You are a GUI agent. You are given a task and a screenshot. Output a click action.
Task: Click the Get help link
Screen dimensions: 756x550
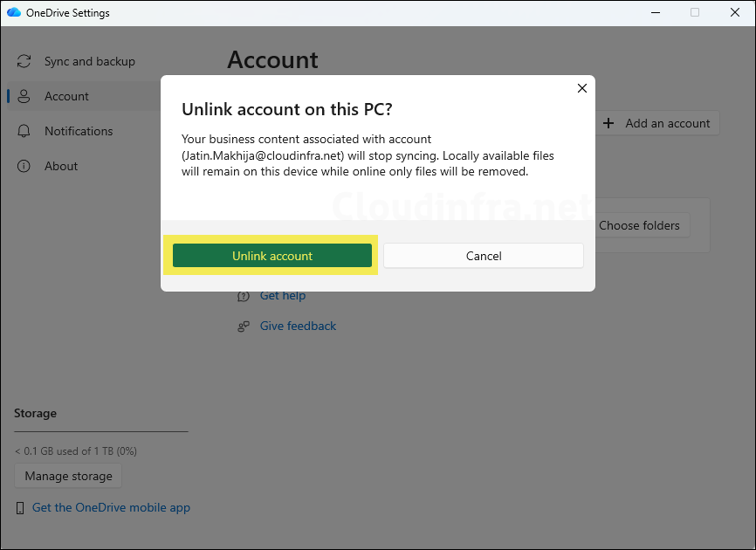point(282,295)
